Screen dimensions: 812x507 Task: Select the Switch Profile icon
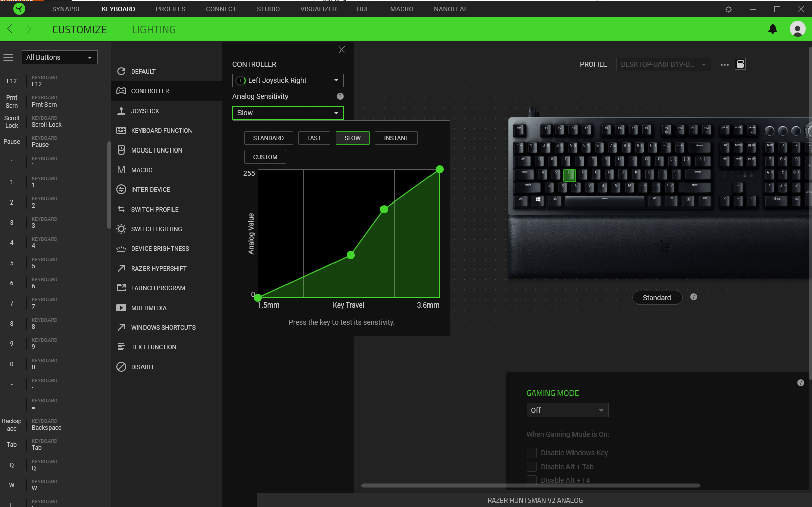pos(121,209)
